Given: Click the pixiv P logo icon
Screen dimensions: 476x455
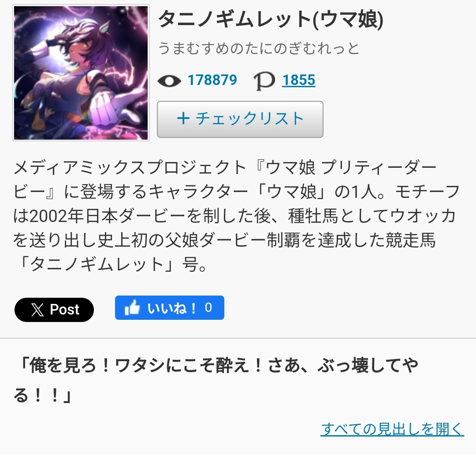Looking at the screenshot, I should tap(264, 81).
